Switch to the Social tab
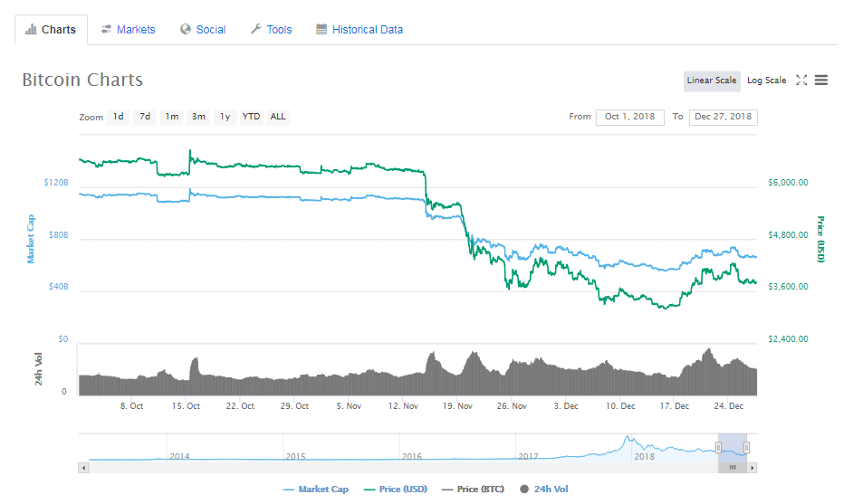Image resolution: width=863 pixels, height=504 pixels. (203, 30)
